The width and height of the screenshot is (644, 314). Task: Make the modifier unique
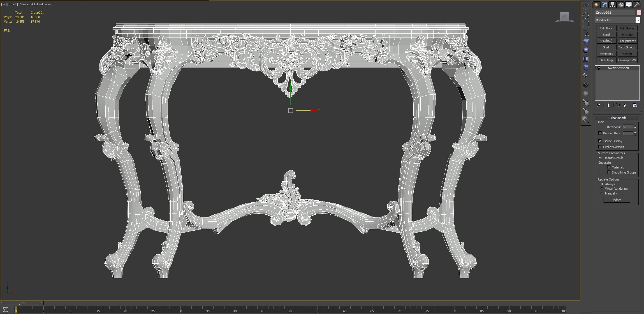618,105
